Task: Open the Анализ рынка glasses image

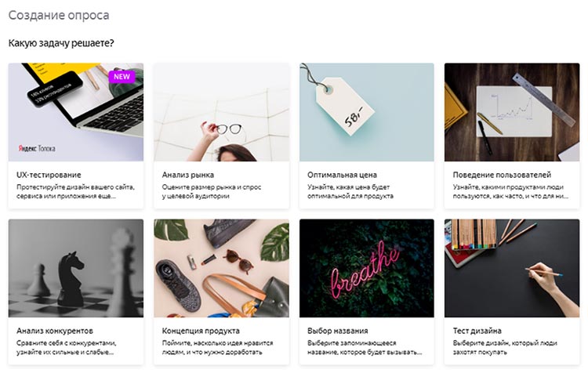Action: coord(221,112)
